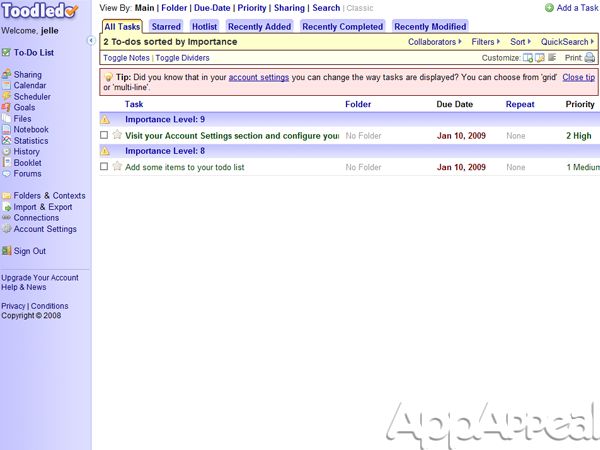Click the To-Do List checkmark icon
Viewport: 600px width, 450px height.
point(6,52)
